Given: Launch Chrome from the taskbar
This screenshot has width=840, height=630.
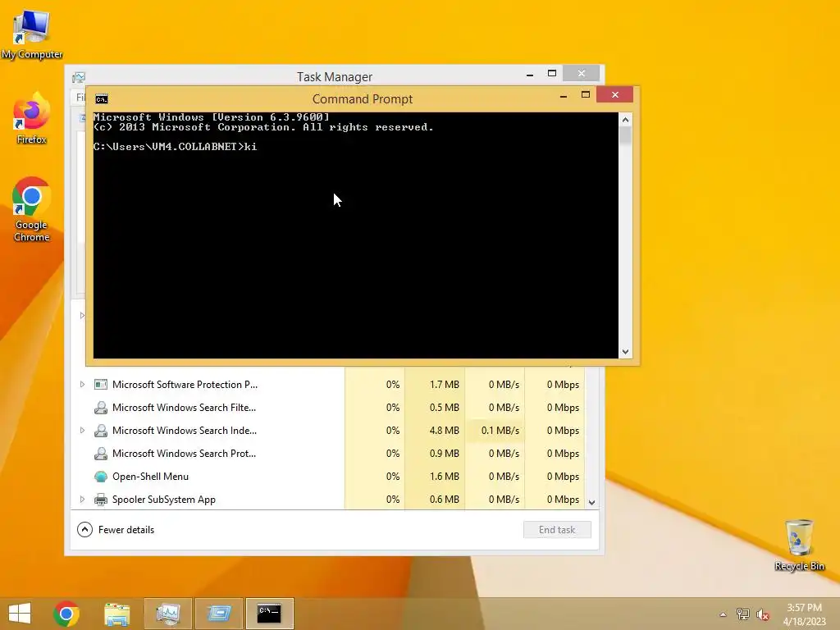Looking at the screenshot, I should tap(66, 614).
